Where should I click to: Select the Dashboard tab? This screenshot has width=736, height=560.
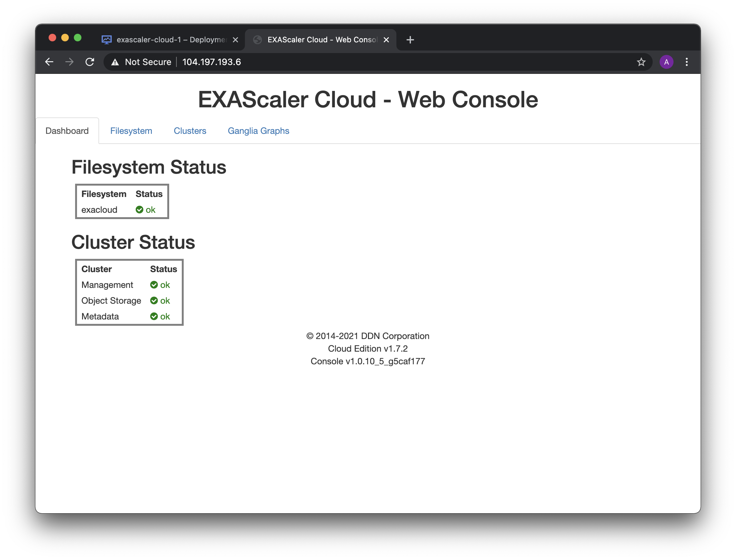tap(67, 131)
